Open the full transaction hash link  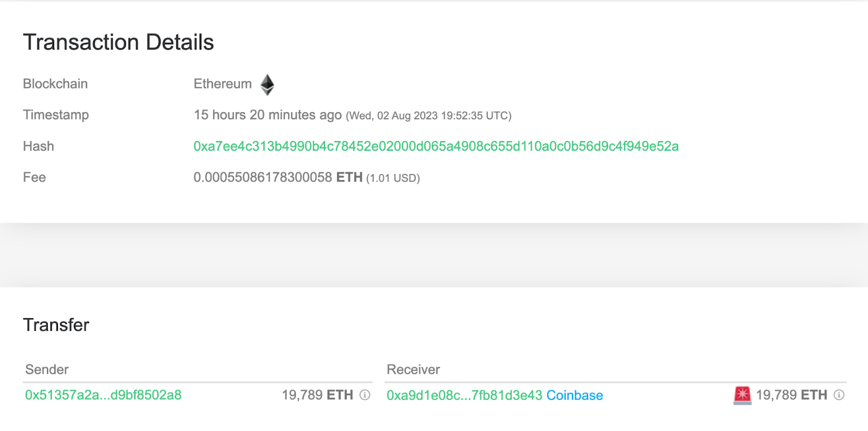pyautogui.click(x=436, y=146)
